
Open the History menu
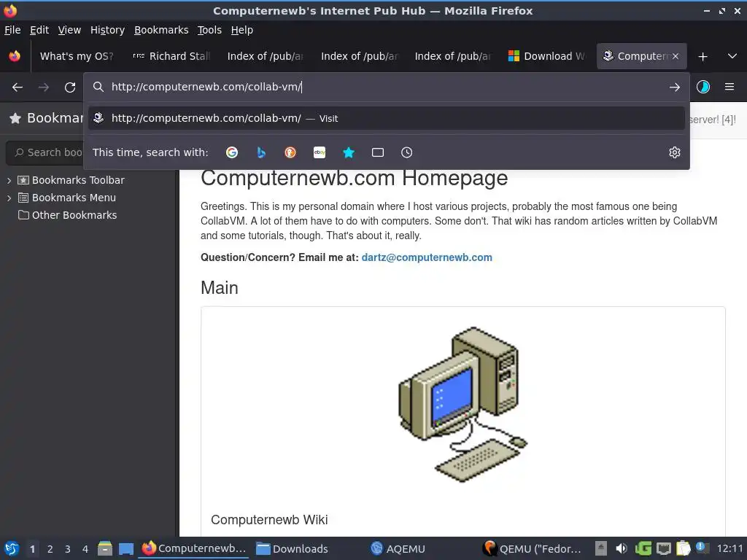tap(107, 30)
